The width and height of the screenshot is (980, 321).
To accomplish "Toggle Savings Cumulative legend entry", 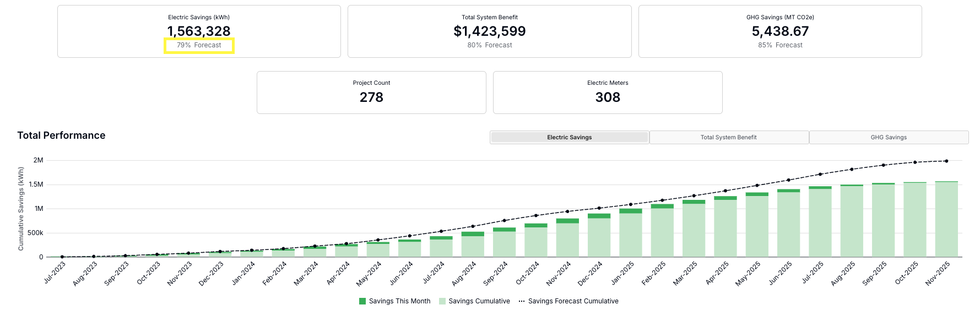I will pyautogui.click(x=479, y=301).
